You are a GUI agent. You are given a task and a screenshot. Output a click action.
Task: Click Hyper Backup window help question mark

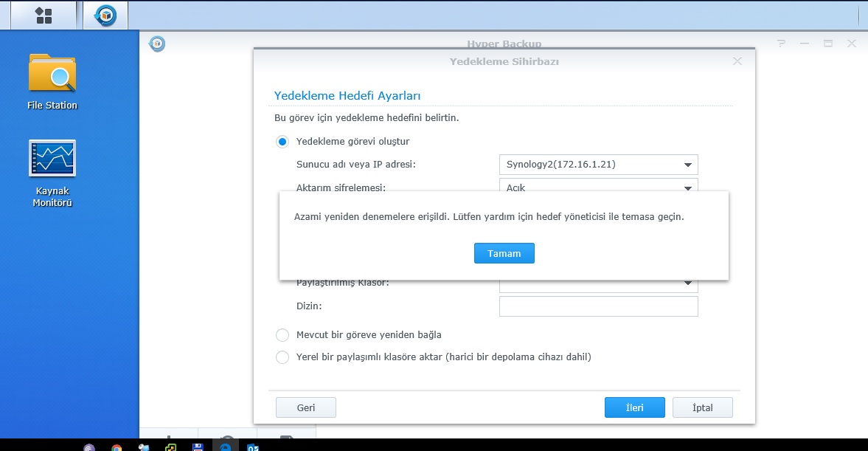(x=781, y=44)
